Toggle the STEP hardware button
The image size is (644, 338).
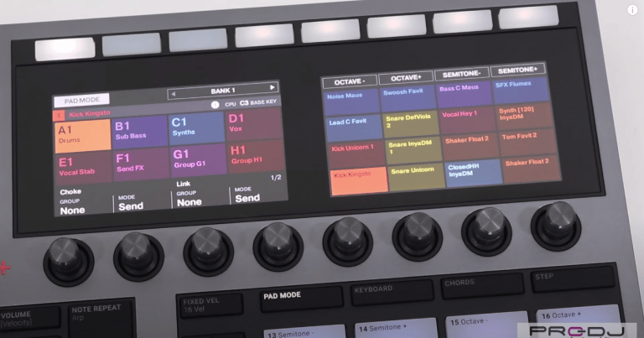pyautogui.click(x=573, y=279)
